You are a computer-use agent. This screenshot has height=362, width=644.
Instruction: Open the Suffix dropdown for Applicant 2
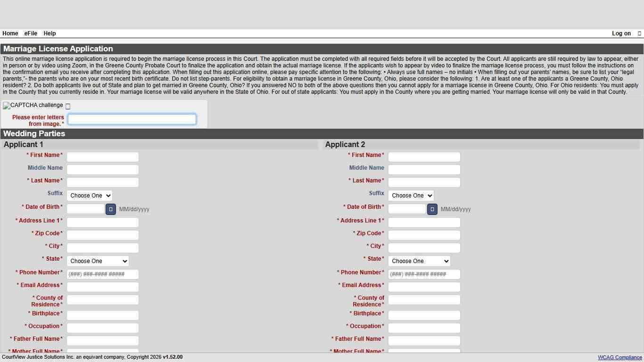(411, 195)
